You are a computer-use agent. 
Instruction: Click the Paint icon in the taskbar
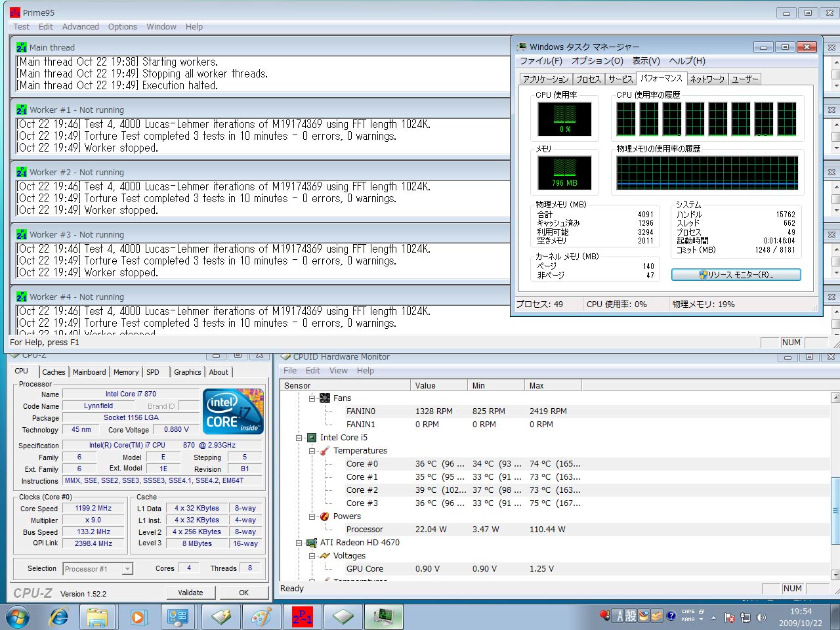click(261, 617)
